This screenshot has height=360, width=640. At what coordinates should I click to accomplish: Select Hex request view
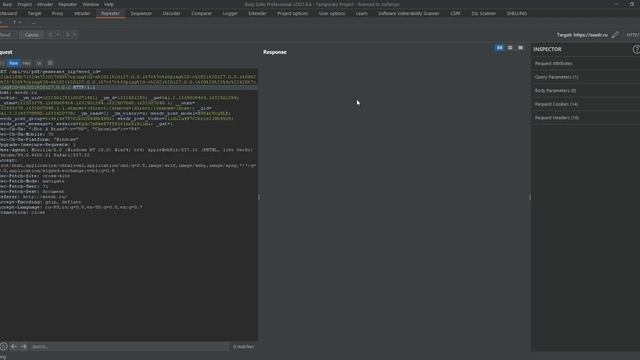tap(27, 63)
